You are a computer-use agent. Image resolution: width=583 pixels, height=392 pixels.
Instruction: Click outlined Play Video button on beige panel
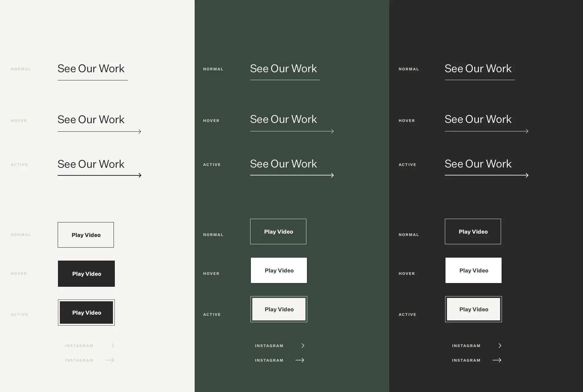tap(86, 235)
